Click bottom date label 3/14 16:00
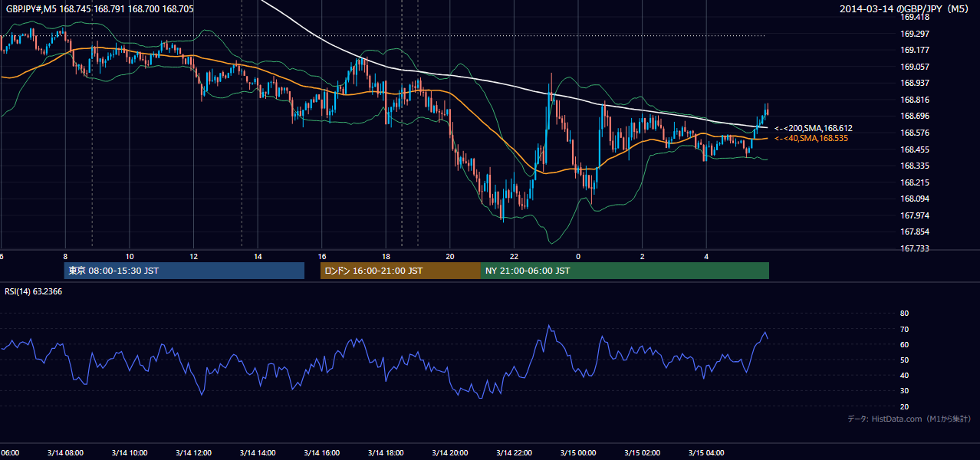Image resolution: width=980 pixels, height=460 pixels. 321,452
